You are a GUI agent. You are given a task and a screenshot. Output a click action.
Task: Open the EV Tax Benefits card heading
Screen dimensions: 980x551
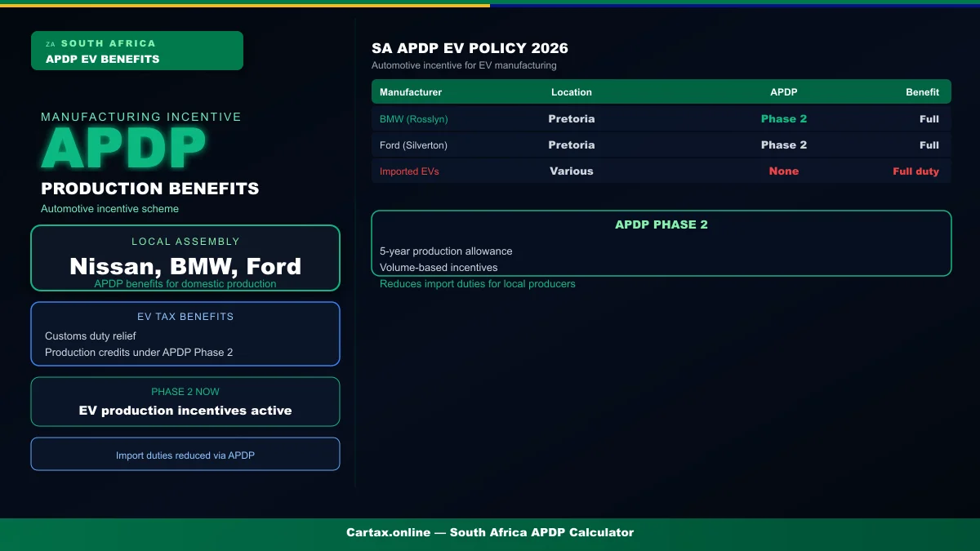pos(185,317)
